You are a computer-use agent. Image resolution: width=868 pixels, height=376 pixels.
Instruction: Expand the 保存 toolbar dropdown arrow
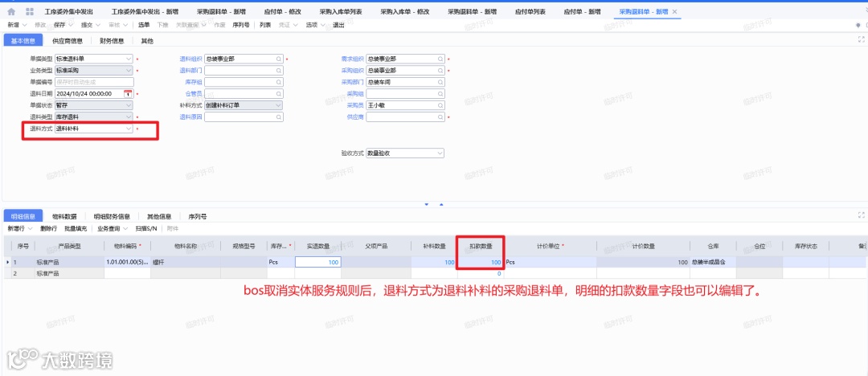click(70, 25)
